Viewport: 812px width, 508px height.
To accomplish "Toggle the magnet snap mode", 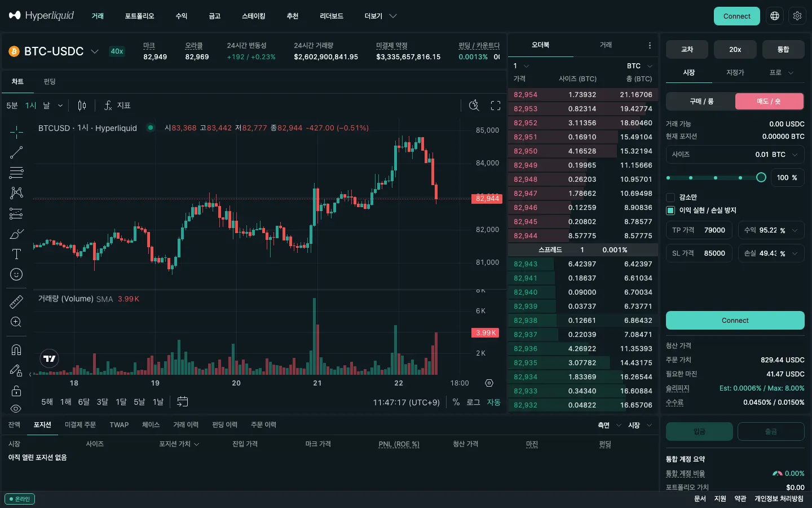I will 16,350.
